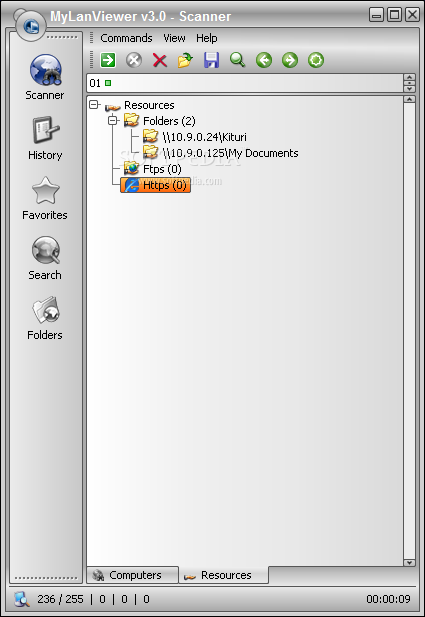Open the History sidebar section

pyautogui.click(x=45, y=139)
